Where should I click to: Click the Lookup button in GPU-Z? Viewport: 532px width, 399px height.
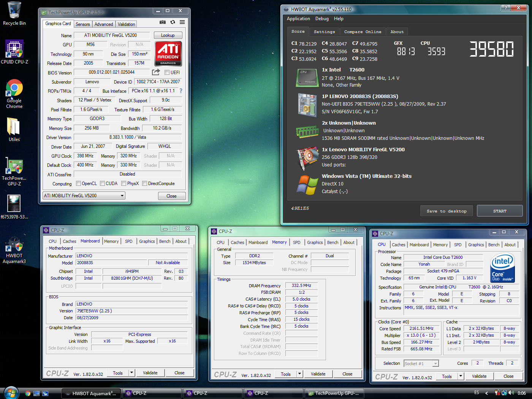(168, 35)
